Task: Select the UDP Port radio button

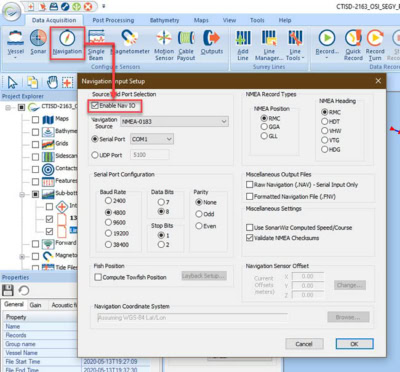Action: (x=95, y=155)
